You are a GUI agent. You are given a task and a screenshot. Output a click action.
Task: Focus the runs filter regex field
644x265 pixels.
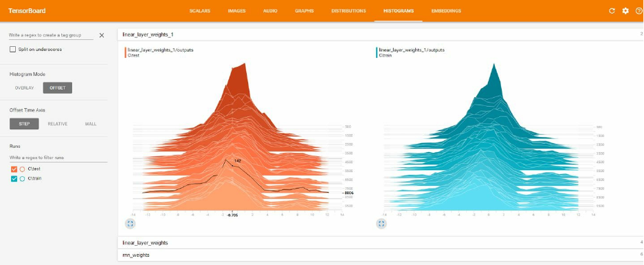tap(58, 158)
